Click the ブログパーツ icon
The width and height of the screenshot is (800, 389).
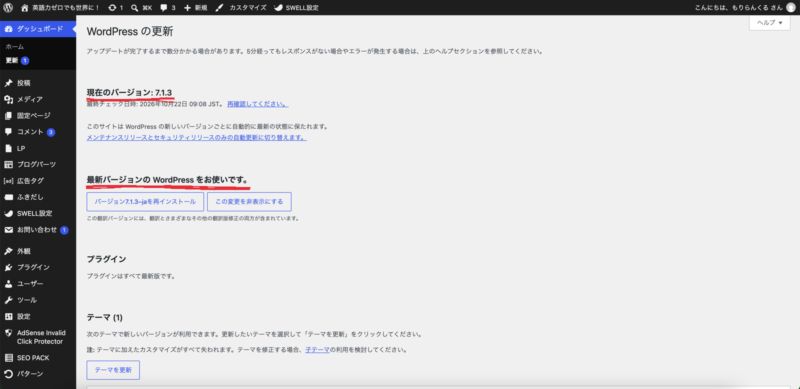(8, 164)
